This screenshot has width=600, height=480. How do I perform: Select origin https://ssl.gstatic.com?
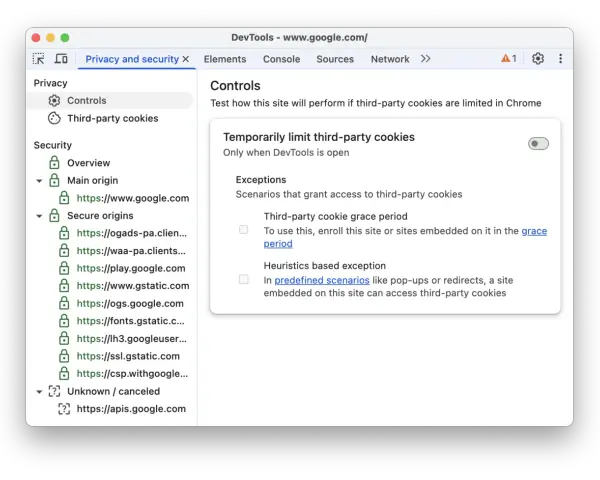pyautogui.click(x=128, y=356)
